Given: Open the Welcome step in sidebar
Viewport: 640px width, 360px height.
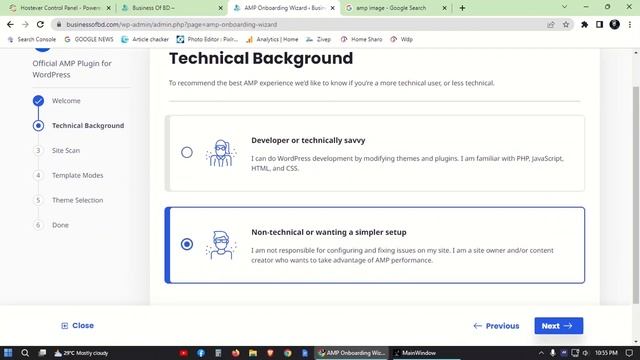Looking at the screenshot, I should (66, 101).
